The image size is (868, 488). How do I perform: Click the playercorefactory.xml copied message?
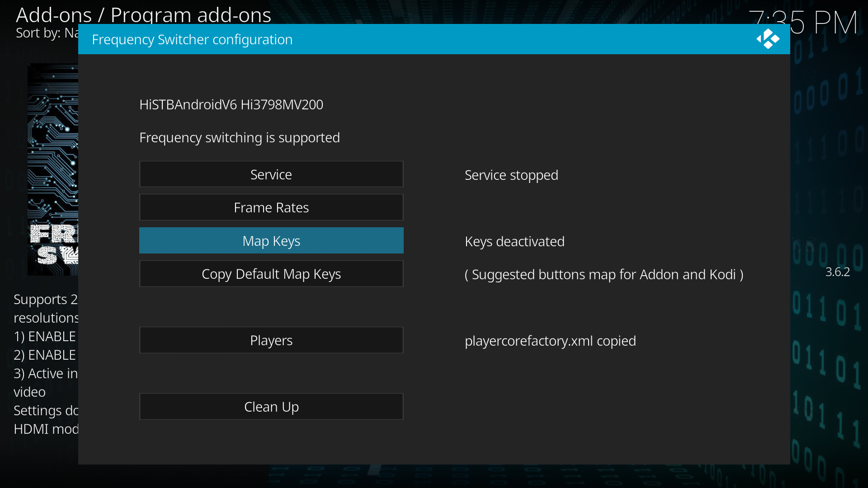550,341
